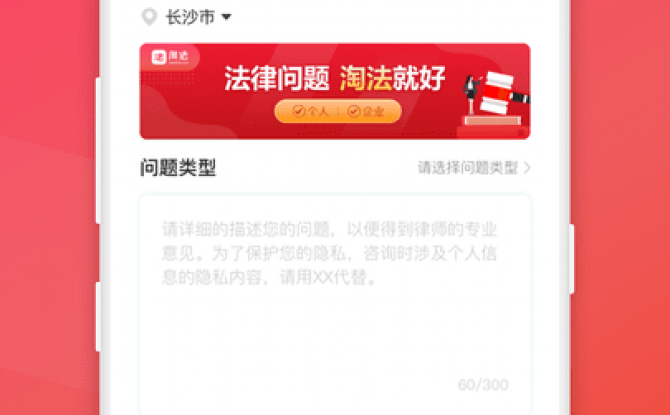
Task: Tap the 淘法 logo badge in banner
Action: tap(170, 57)
